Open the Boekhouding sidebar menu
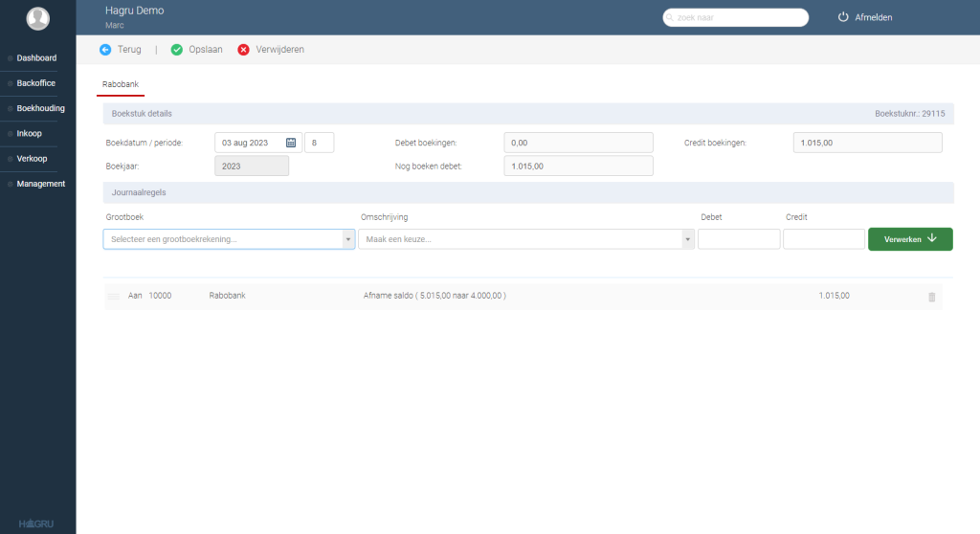The height and width of the screenshot is (534, 980). point(40,108)
